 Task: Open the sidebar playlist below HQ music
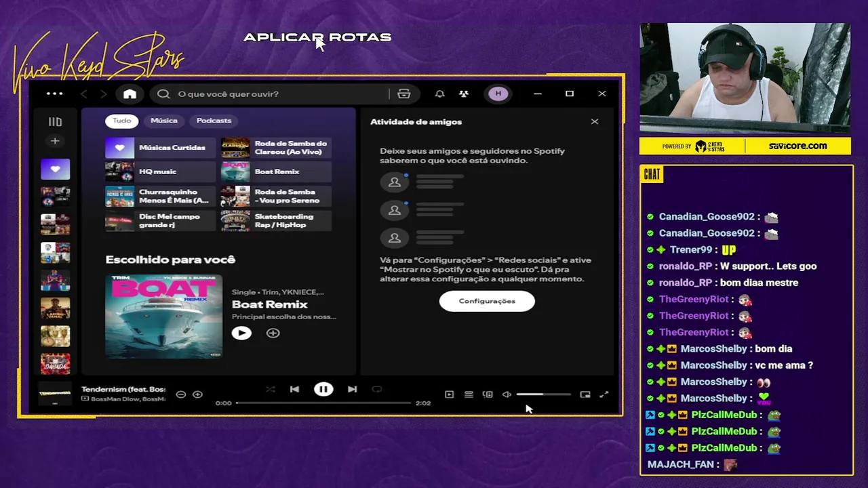pos(55,224)
